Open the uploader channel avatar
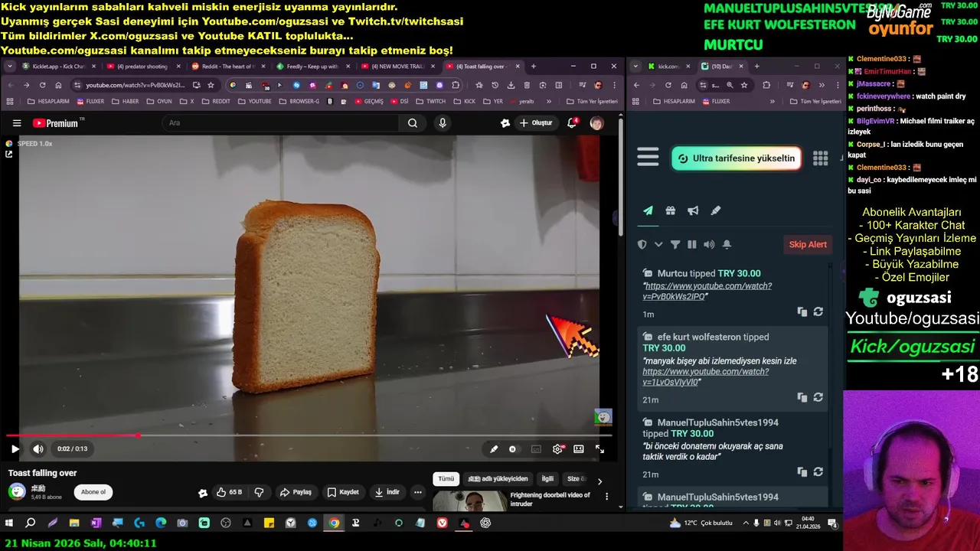 pos(17,491)
